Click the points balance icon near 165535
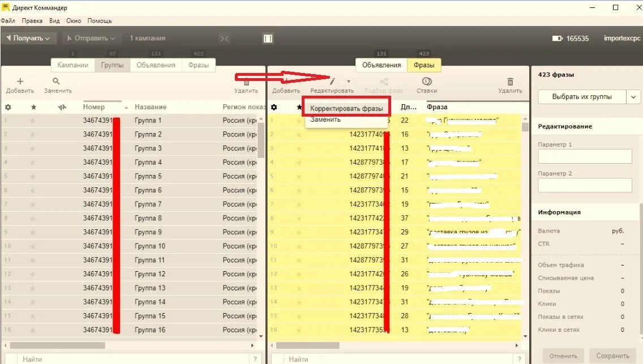This screenshot has width=643, height=364. click(558, 38)
